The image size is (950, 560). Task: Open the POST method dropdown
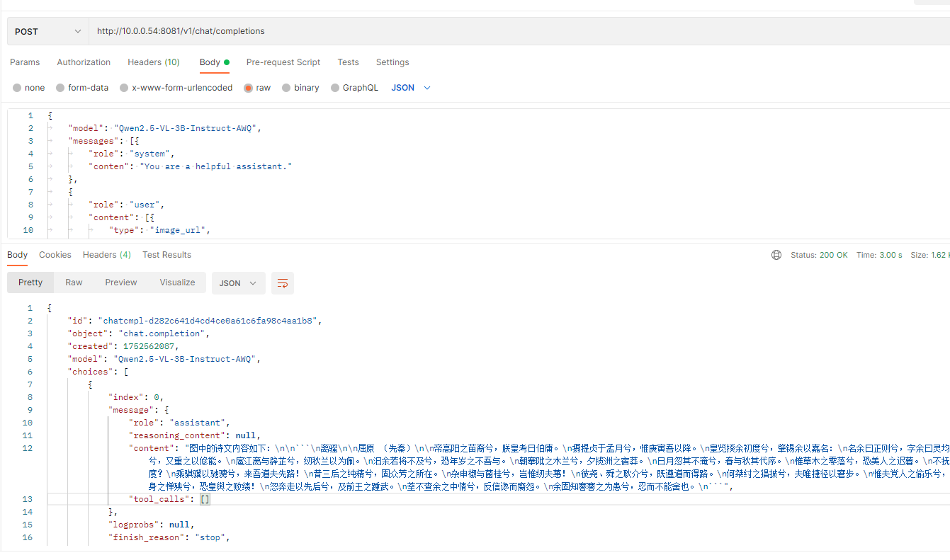pos(48,31)
